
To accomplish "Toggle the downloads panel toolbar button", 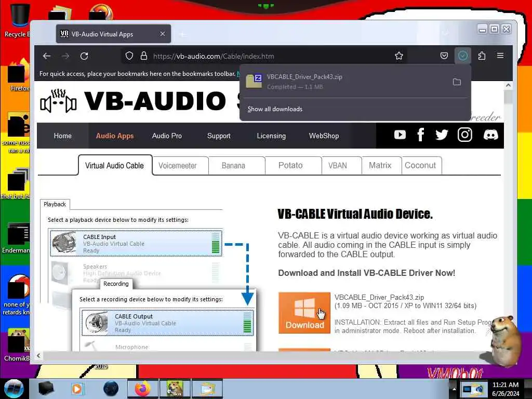I will 463,56.
